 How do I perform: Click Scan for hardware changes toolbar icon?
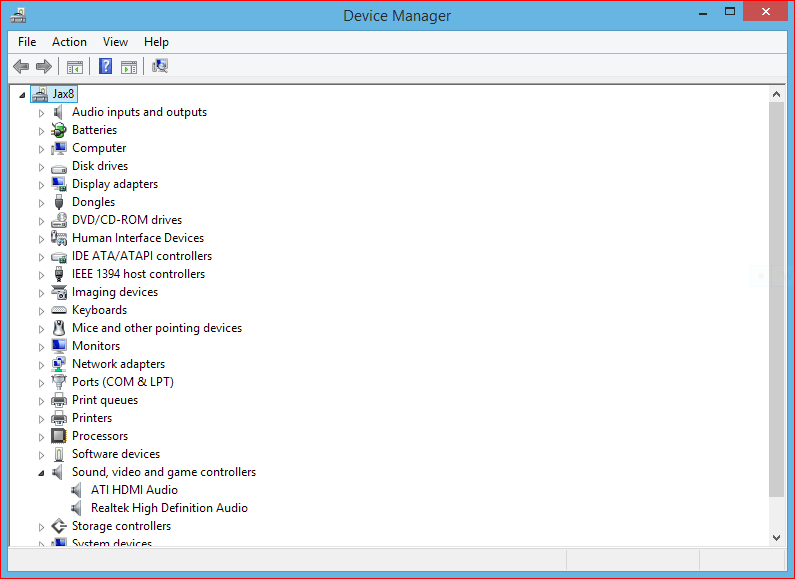click(x=160, y=66)
